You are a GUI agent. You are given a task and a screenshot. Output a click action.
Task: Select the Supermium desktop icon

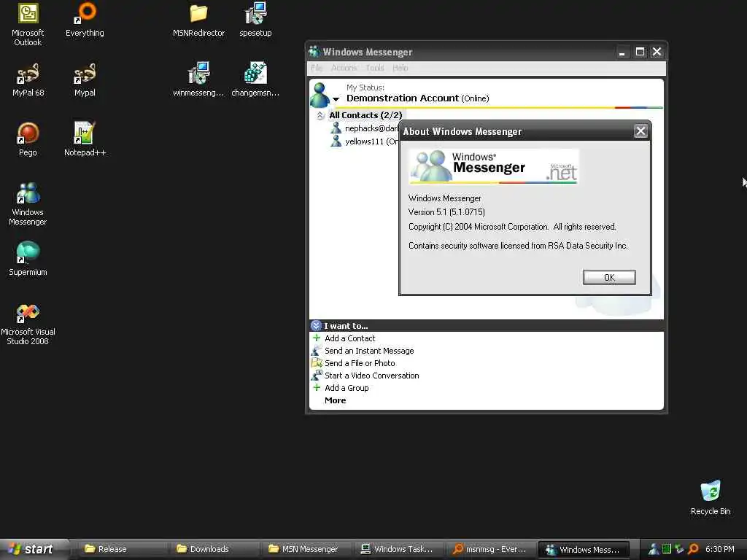tap(28, 259)
